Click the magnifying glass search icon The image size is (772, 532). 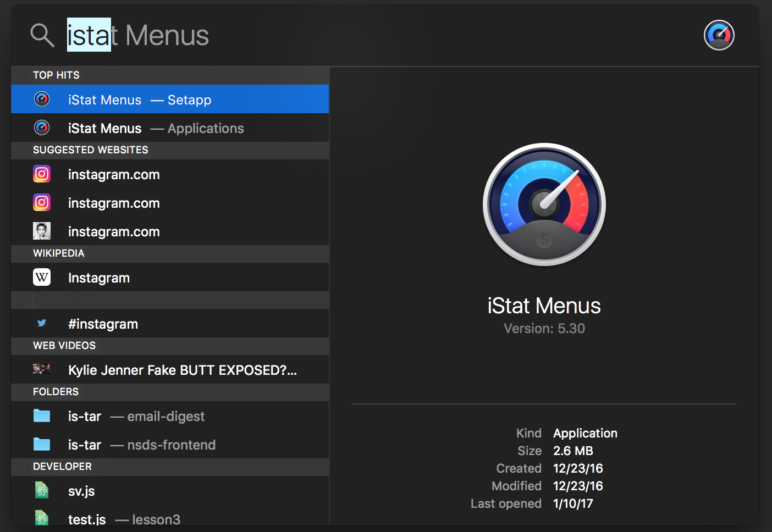42,35
